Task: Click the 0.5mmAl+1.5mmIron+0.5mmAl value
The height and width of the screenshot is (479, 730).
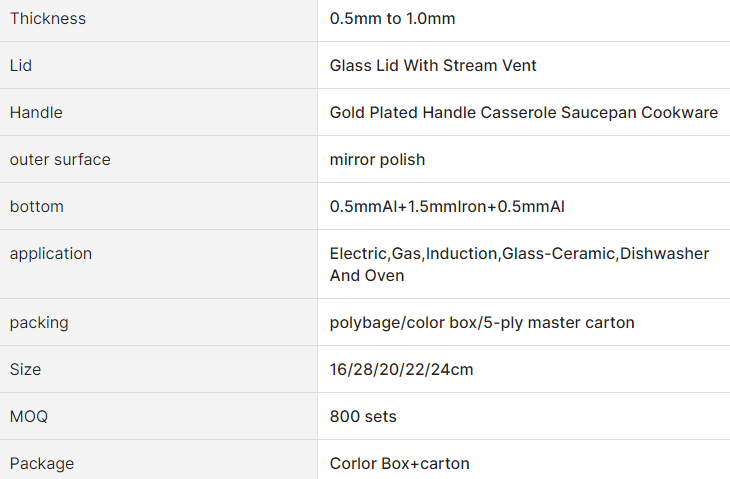Action: click(448, 207)
